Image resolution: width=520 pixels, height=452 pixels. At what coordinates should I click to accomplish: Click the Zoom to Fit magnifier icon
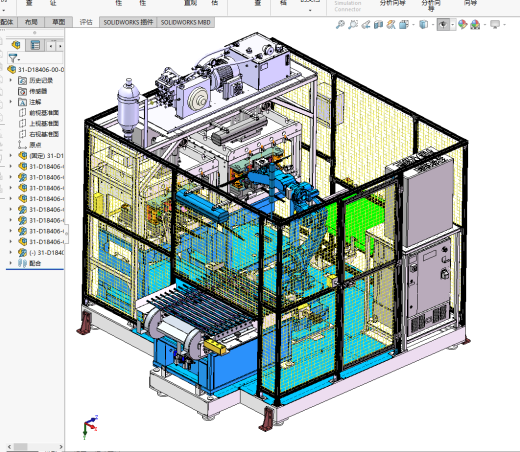[x=340, y=24]
